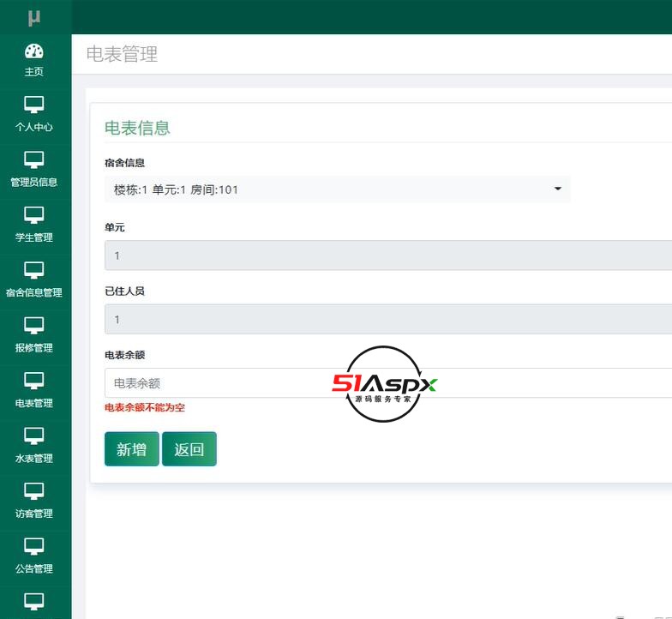Click the 水表管理 menu label text
This screenshot has height=619, width=672.
coord(34,459)
